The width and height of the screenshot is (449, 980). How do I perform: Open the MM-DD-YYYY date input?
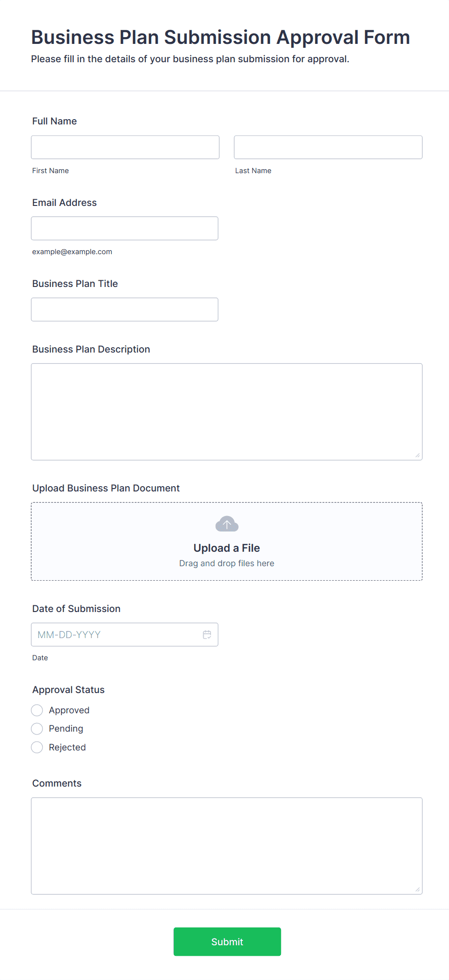point(116,635)
